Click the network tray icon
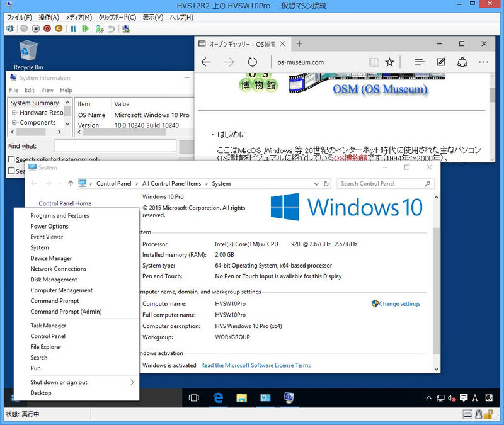 coord(440,399)
